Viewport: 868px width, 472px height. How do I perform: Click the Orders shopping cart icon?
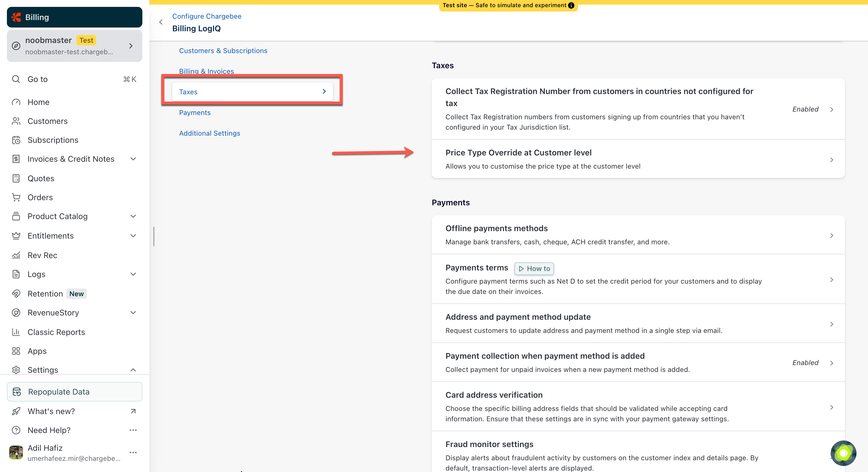(x=16, y=197)
